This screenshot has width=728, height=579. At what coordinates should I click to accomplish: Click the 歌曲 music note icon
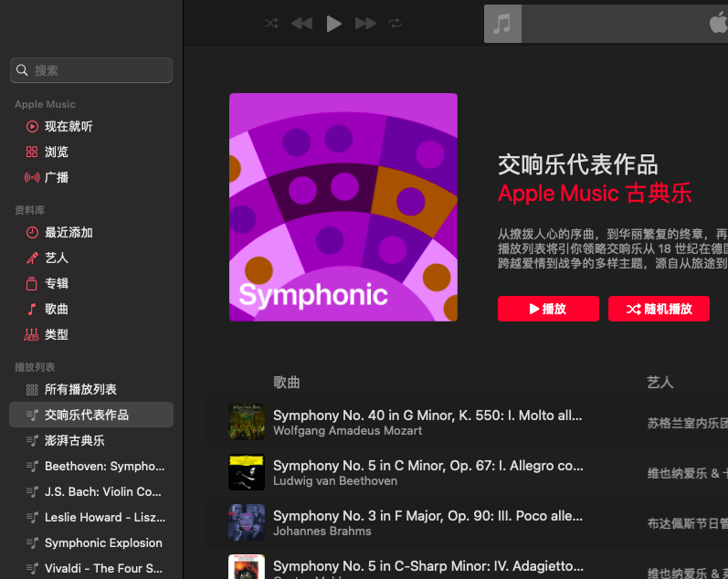[x=32, y=309]
